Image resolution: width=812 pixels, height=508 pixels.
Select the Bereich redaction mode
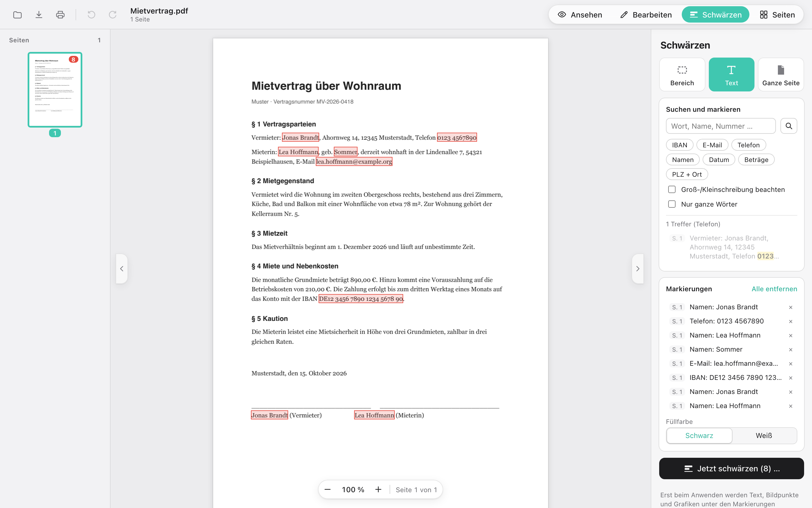[x=682, y=75]
